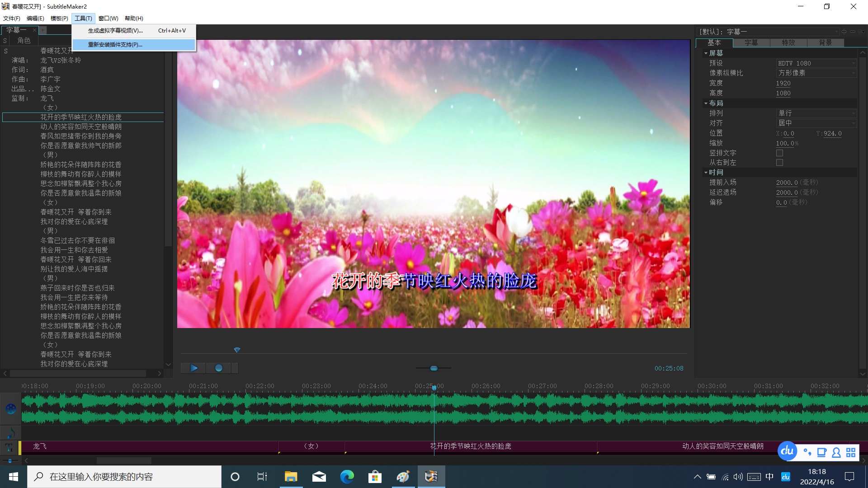Viewport: 868px width, 488px height.
Task: Toggle the 竖排文字 checkbox
Action: pyautogui.click(x=779, y=153)
